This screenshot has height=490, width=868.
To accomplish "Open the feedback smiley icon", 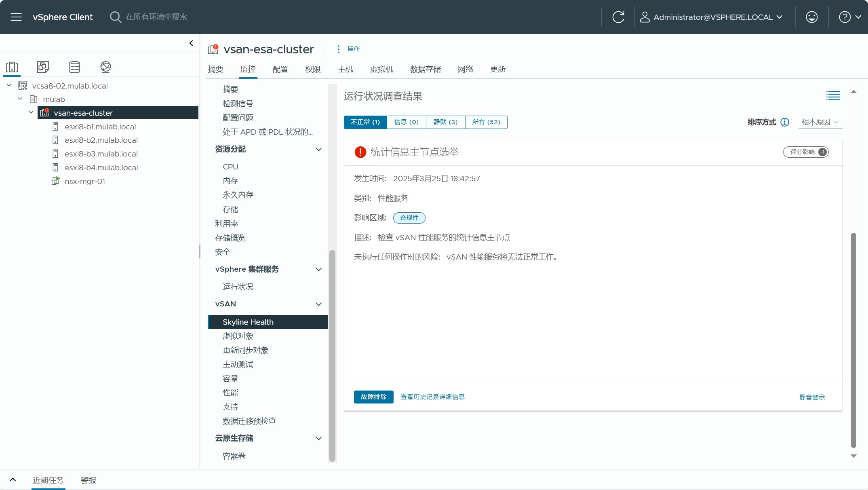I will [x=811, y=17].
